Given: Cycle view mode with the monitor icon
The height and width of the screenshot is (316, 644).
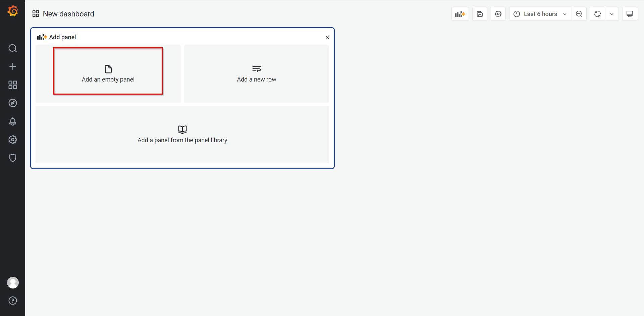Looking at the screenshot, I should pyautogui.click(x=630, y=14).
